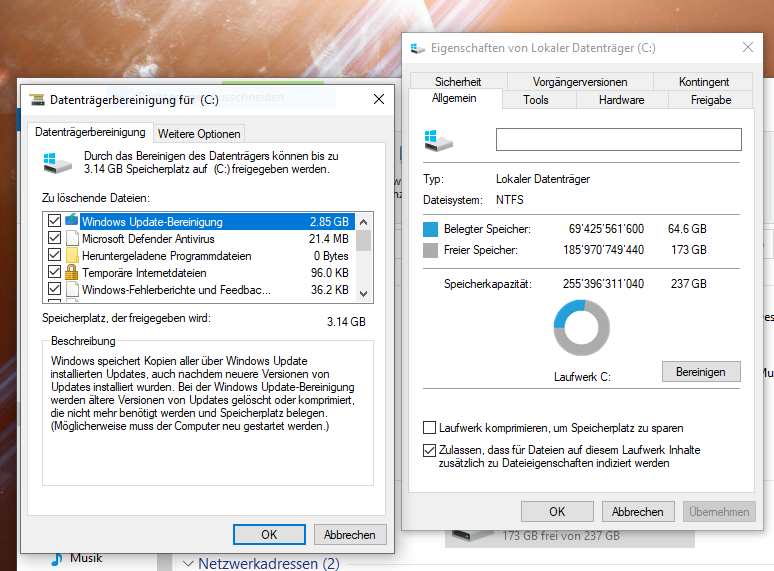Click the Datenträgerbereinigung title bar icon
The width and height of the screenshot is (774, 571).
coord(37,100)
